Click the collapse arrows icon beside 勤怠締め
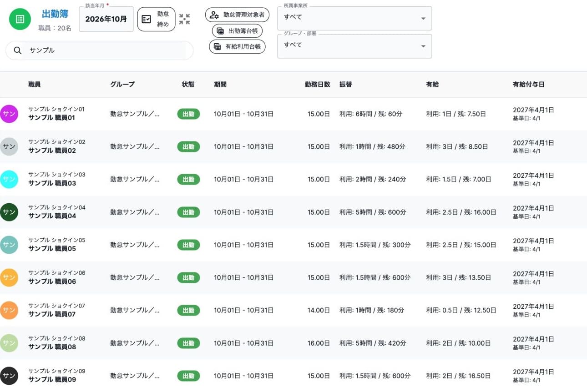587x392 pixels. (184, 19)
